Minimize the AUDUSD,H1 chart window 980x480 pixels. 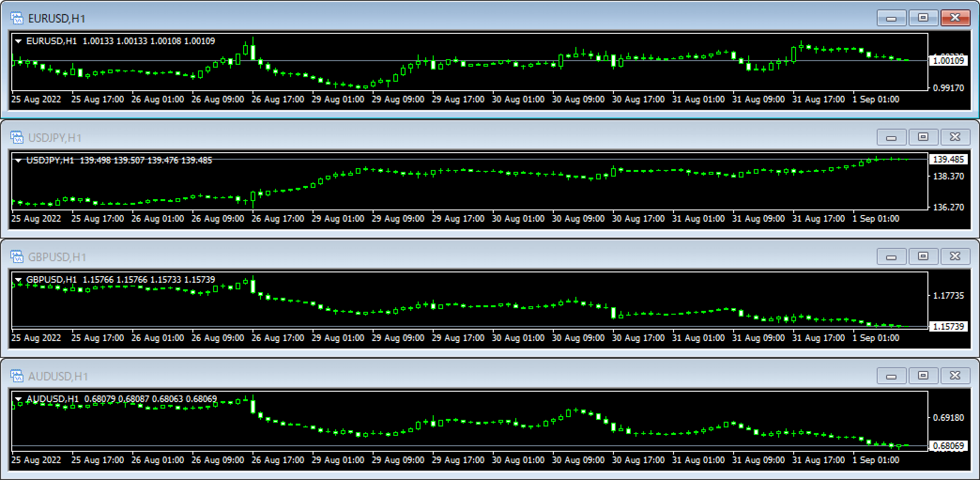tap(891, 376)
